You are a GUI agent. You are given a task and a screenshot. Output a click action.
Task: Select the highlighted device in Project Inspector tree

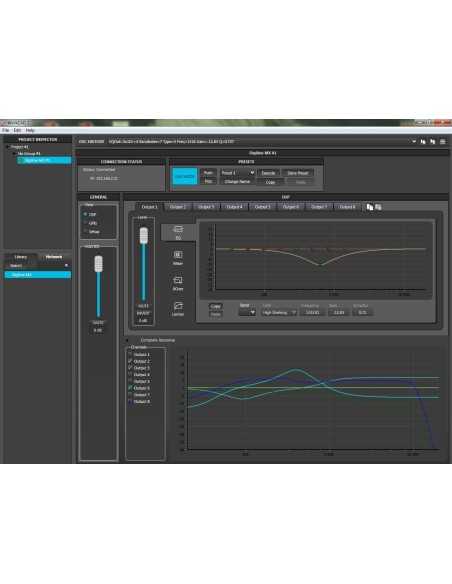(44, 160)
